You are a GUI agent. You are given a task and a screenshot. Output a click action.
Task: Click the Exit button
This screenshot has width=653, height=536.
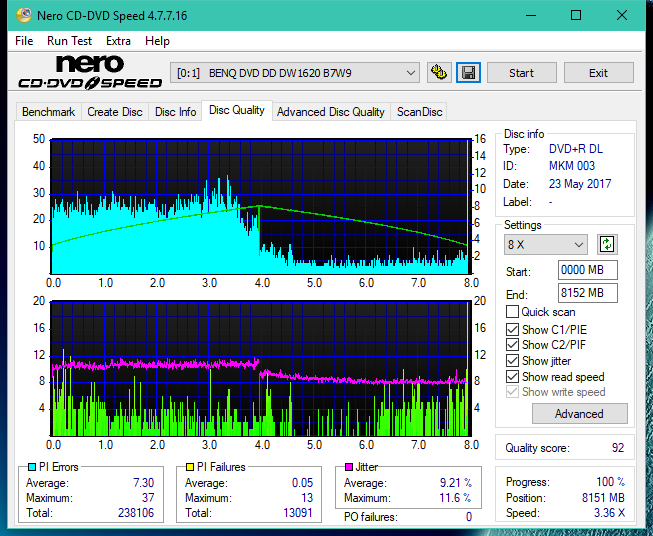(598, 73)
